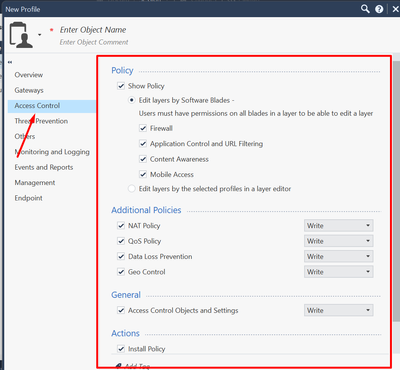The image size is (400, 370).
Task: Open the help question mark icon
Action: (379, 9)
